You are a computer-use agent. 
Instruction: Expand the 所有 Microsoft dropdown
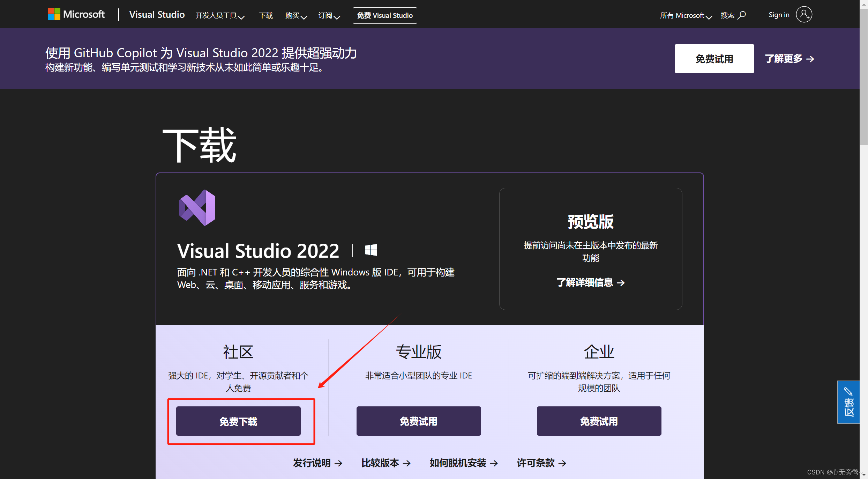point(686,16)
